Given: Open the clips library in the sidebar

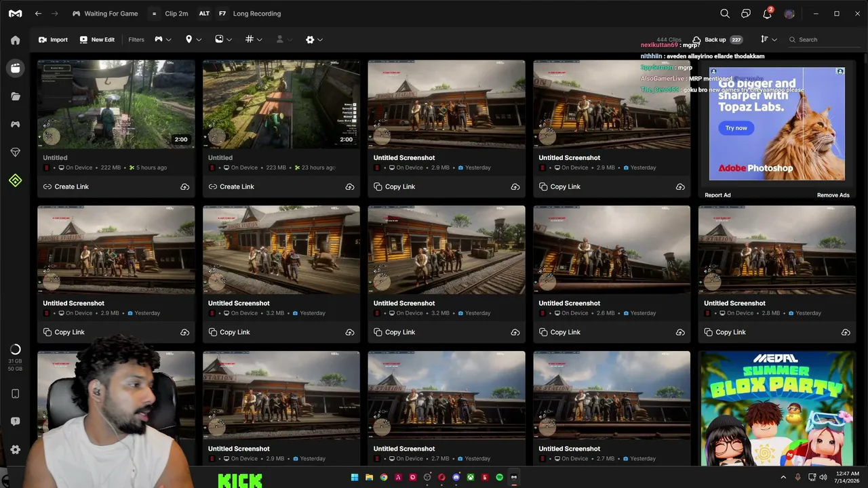Looking at the screenshot, I should 15,68.
